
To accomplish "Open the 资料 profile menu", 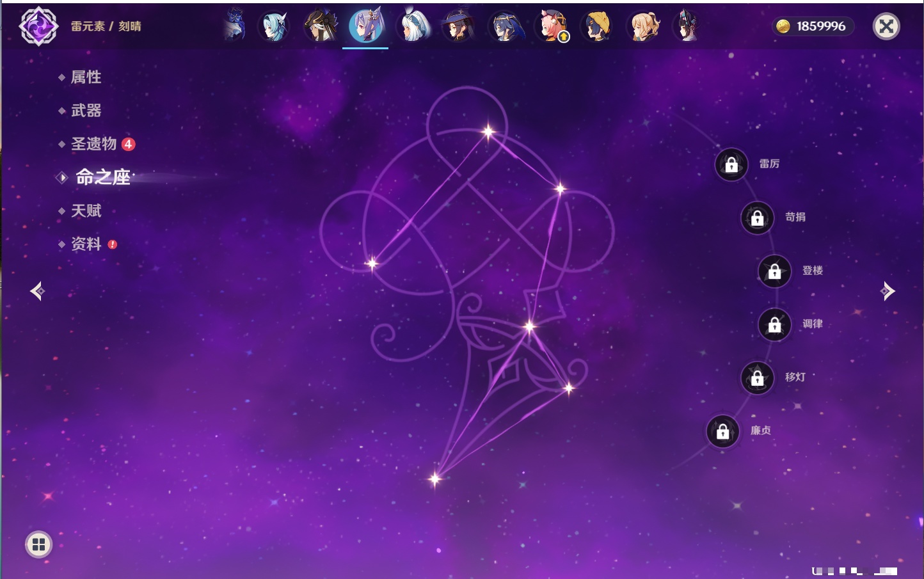I will click(x=87, y=244).
